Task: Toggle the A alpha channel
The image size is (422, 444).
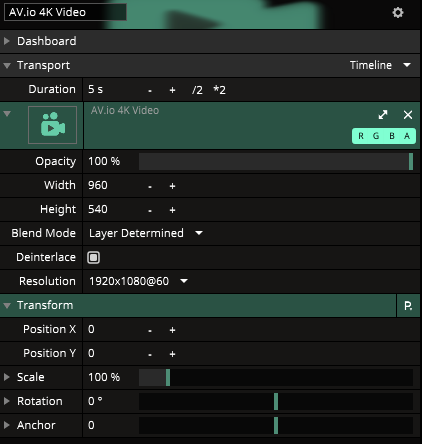Action: click(407, 136)
